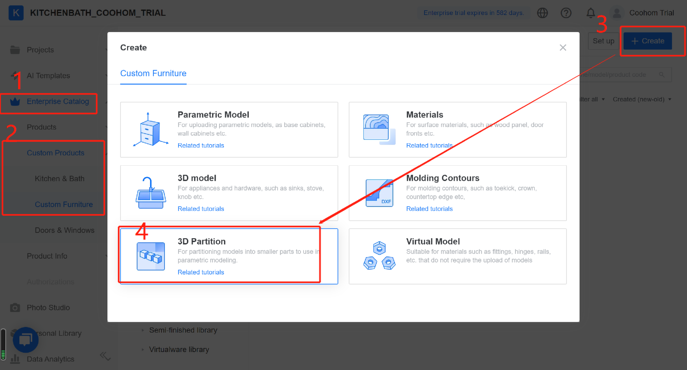The height and width of the screenshot is (370, 687).
Task: Open the Created (new-old) sort dropdown
Action: pos(642,100)
